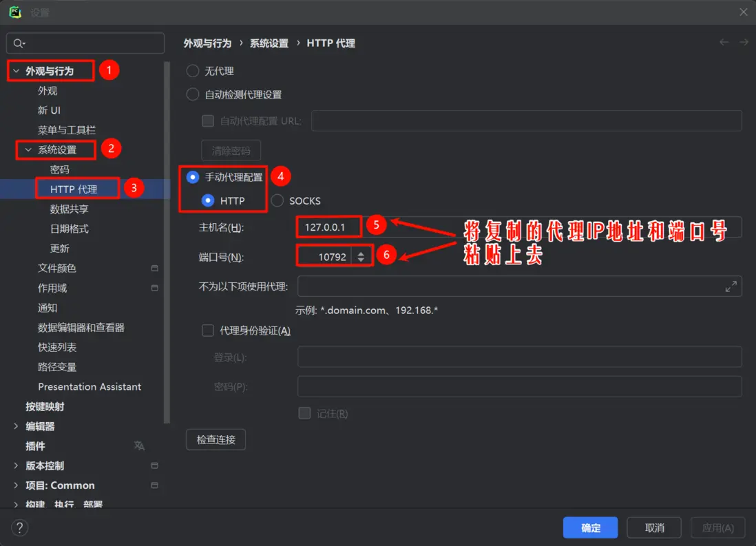Screen dimensions: 756x546
Task: Click the icon next to 项目: Common
Action: point(154,485)
